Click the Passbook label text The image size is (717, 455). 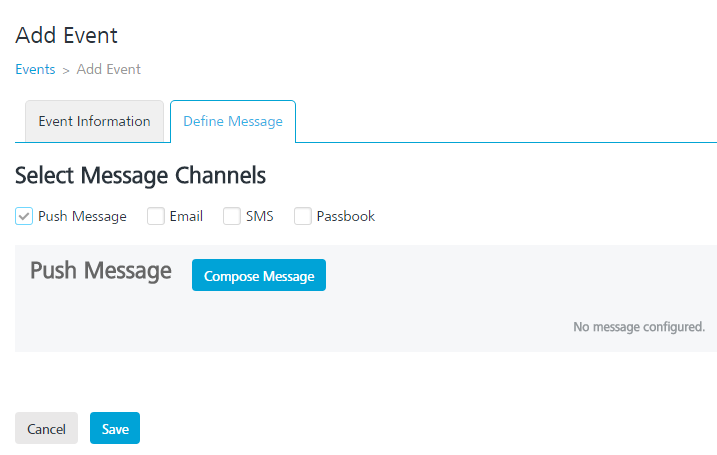[x=346, y=216]
